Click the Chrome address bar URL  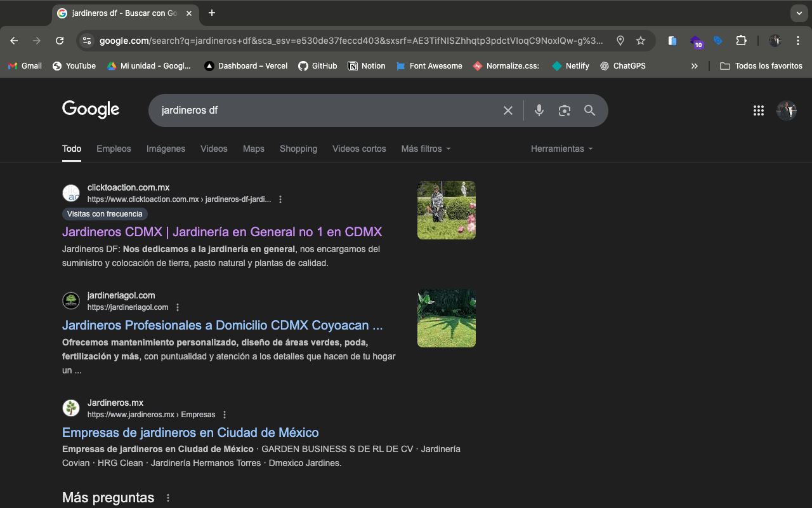tap(351, 41)
